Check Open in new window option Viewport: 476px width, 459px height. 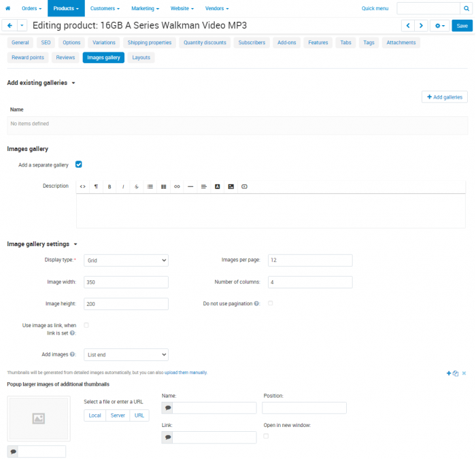266,437
